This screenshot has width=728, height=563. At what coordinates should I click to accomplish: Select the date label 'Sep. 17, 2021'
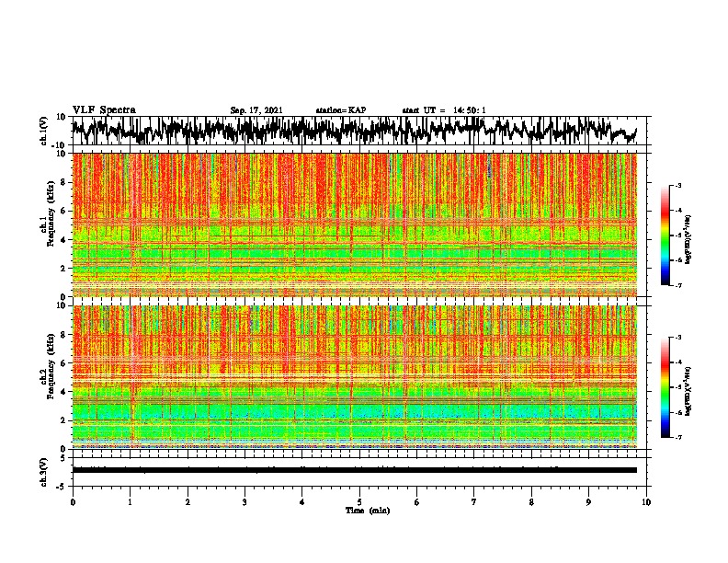tap(256, 110)
